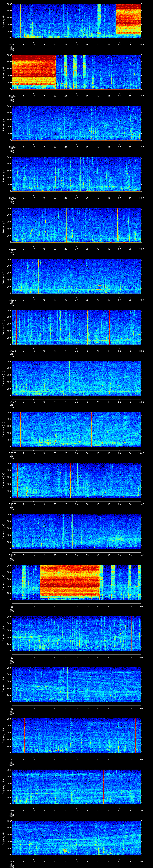This screenshot has width=153, height=868.
Task: Open the spectrogram panel labeled 15:05:00
Action: pyautogui.click(x=77, y=225)
